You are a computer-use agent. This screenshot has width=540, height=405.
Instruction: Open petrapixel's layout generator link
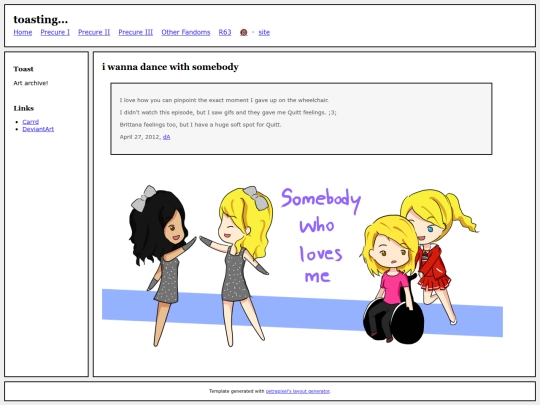[298, 391]
